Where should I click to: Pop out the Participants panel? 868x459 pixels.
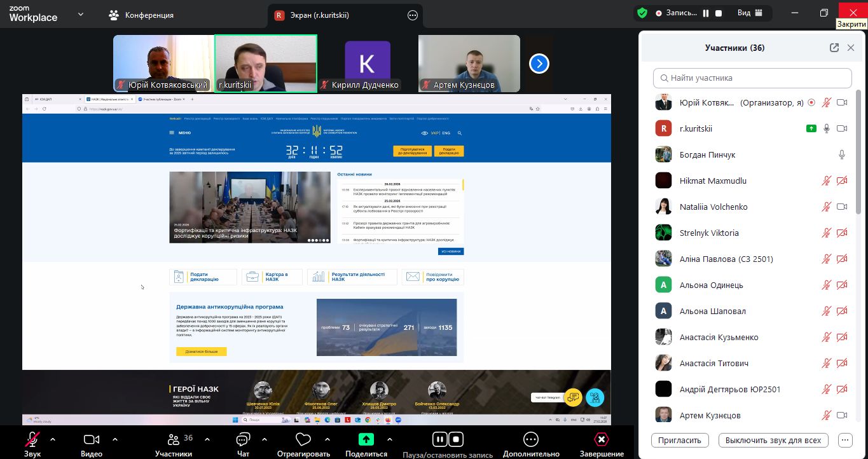pyautogui.click(x=834, y=48)
